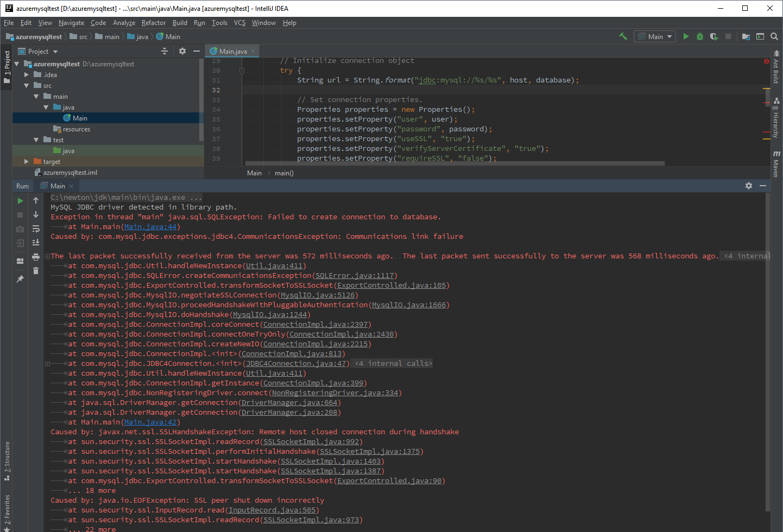
Task: Expand the .idea folder node
Action: pos(27,75)
